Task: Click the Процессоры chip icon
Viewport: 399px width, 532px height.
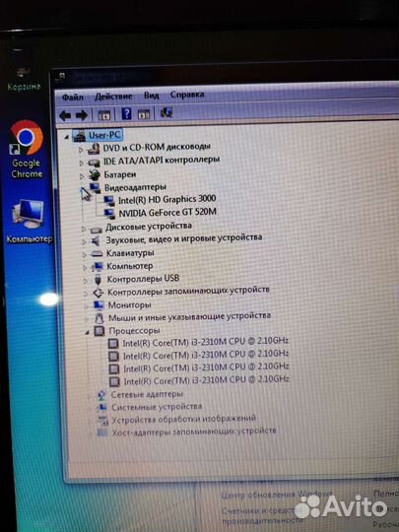Action: click(100, 331)
